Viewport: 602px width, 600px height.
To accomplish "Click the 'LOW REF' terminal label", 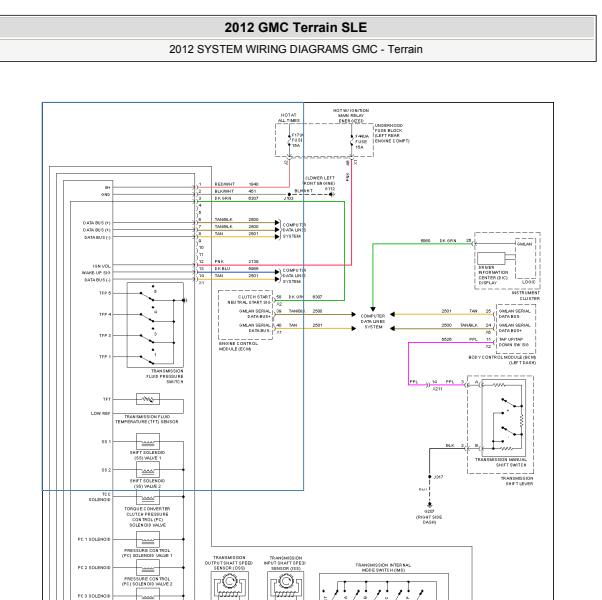I will (x=101, y=413).
